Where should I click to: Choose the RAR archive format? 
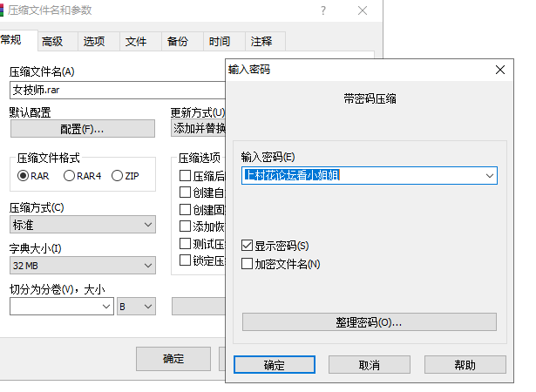click(x=24, y=176)
